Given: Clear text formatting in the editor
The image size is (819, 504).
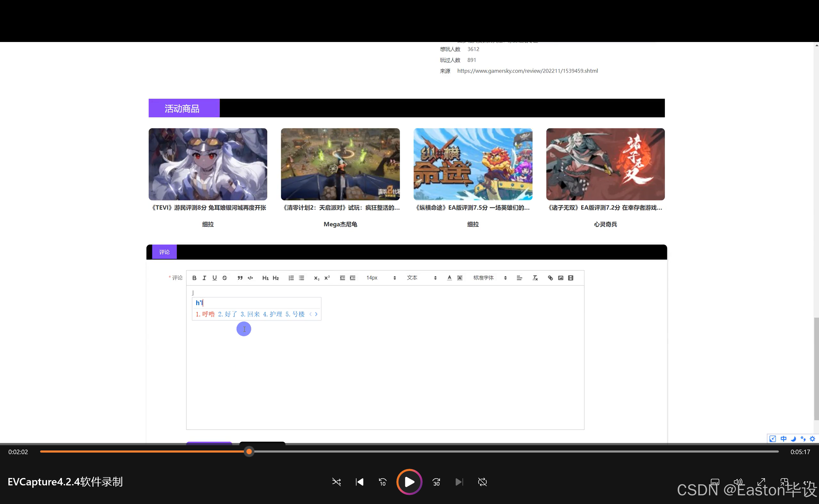Looking at the screenshot, I should point(535,278).
